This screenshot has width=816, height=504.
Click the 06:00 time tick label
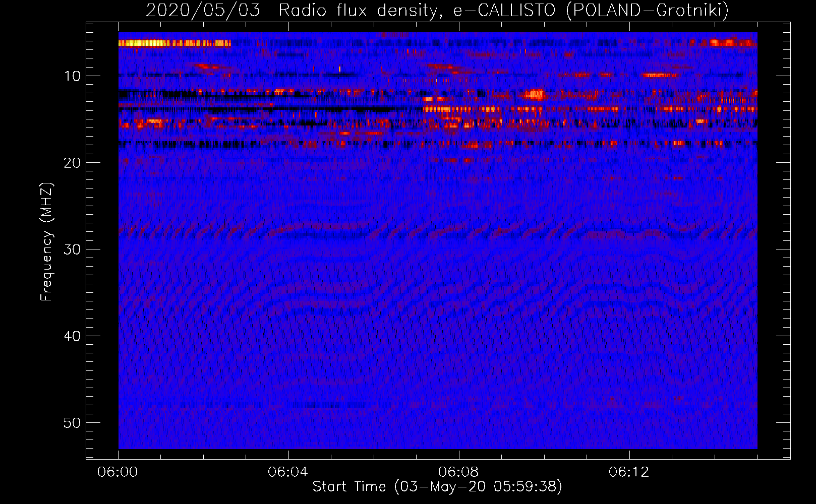click(x=118, y=472)
